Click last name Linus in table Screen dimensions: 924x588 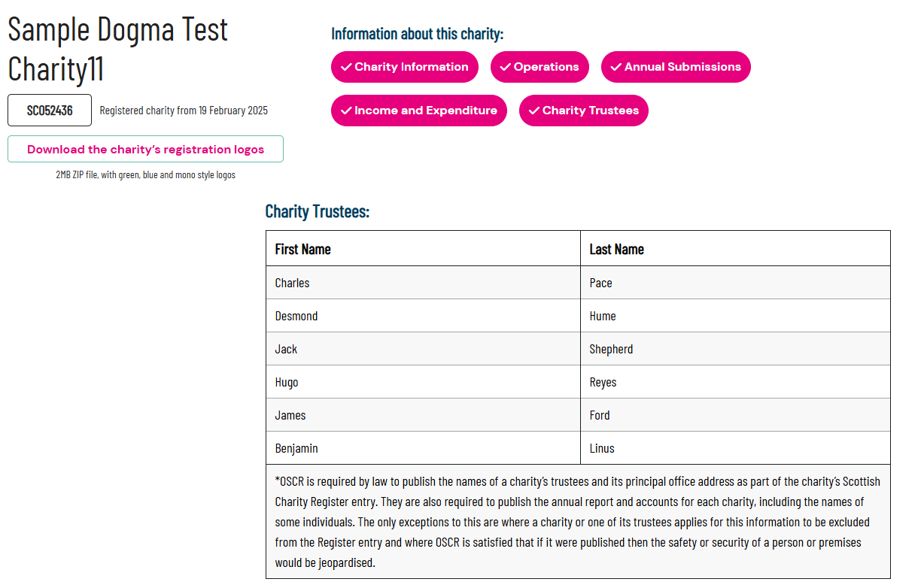coord(602,448)
